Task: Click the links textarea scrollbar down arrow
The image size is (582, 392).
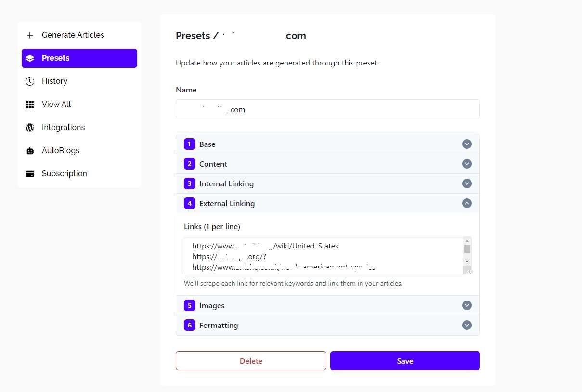Action: (x=467, y=261)
